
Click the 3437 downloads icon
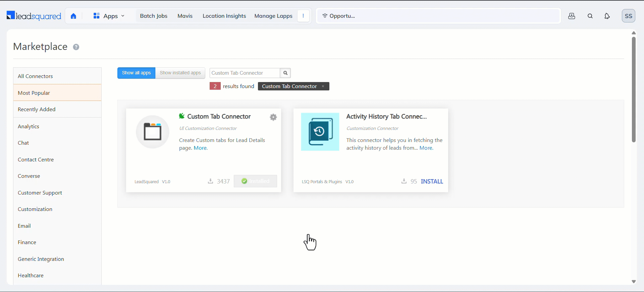[210, 181]
